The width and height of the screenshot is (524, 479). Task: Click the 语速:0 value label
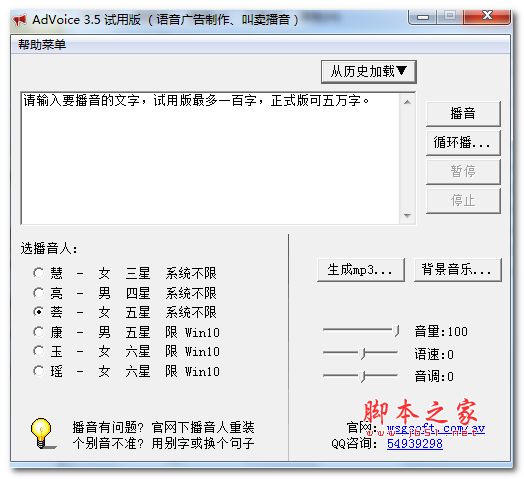pyautogui.click(x=434, y=354)
